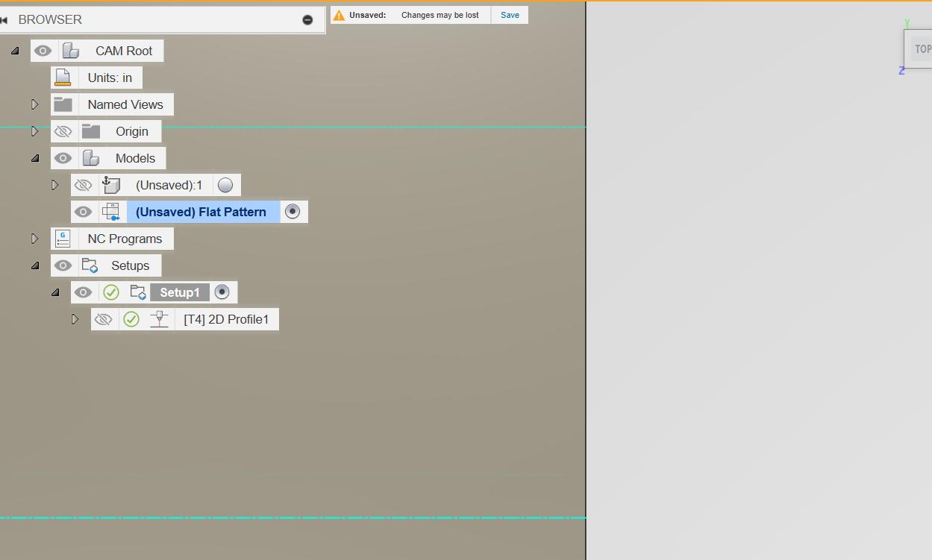Image resolution: width=932 pixels, height=560 pixels.
Task: Expand the Named Views node
Action: tap(34, 104)
